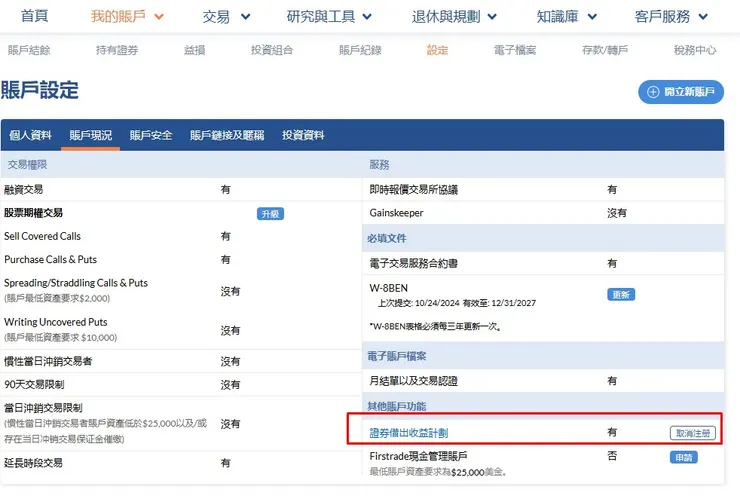
Task: Switch to the 賬戶鏈接及暱稱 tab
Action: pyautogui.click(x=227, y=135)
